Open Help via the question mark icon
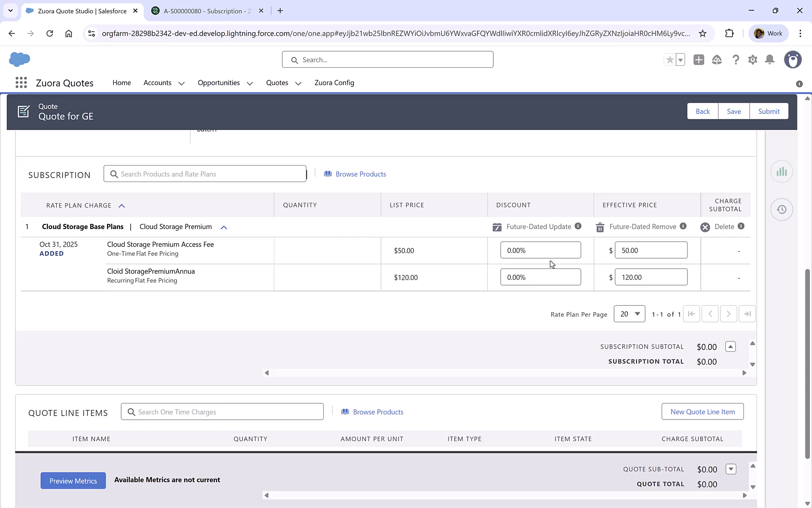The width and height of the screenshot is (812, 508). pos(736,60)
